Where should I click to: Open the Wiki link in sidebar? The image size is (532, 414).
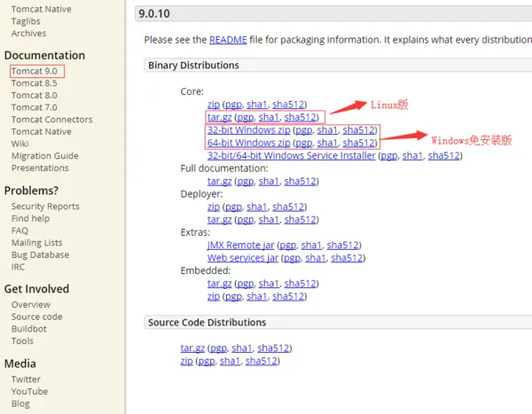[20, 144]
